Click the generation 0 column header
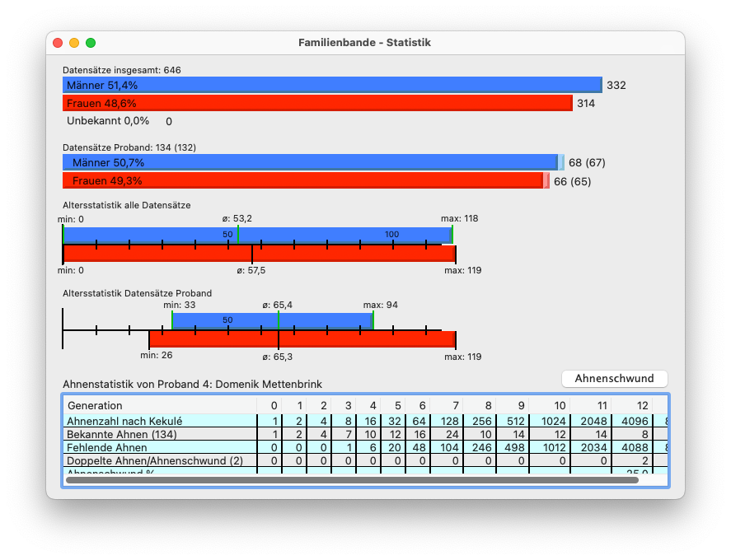This screenshot has height=560, width=731. coord(274,405)
